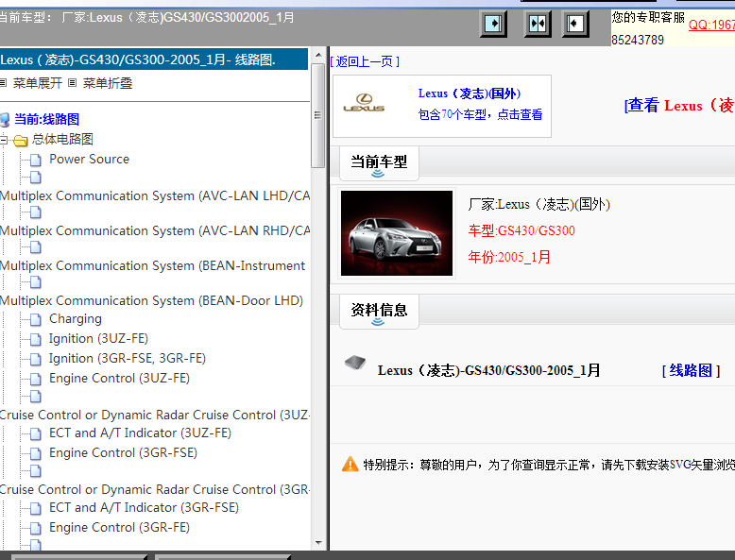Click page icon beside ECT and A/T Indicator (3GR-FSE)
This screenshot has width=735, height=560.
[36, 508]
